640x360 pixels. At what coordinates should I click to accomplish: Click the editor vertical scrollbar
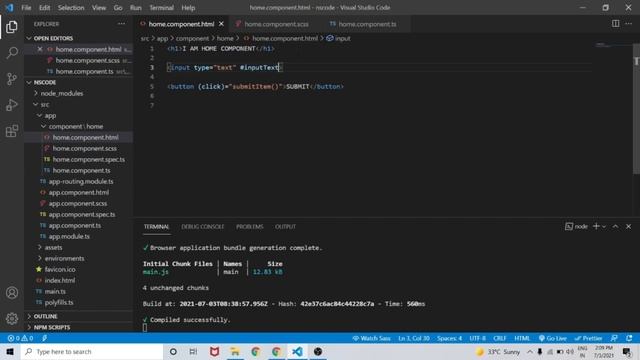point(636,109)
